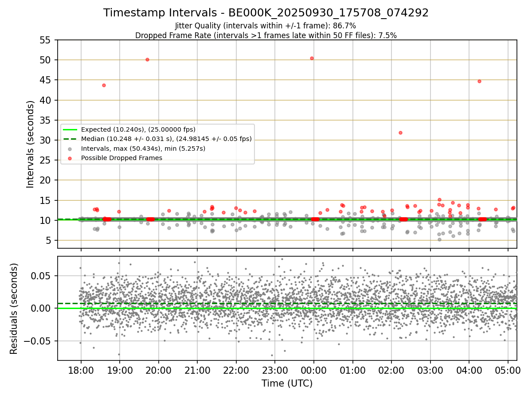Select legend entry 'Possible Dropped Frames'

pyautogui.click(x=121, y=158)
